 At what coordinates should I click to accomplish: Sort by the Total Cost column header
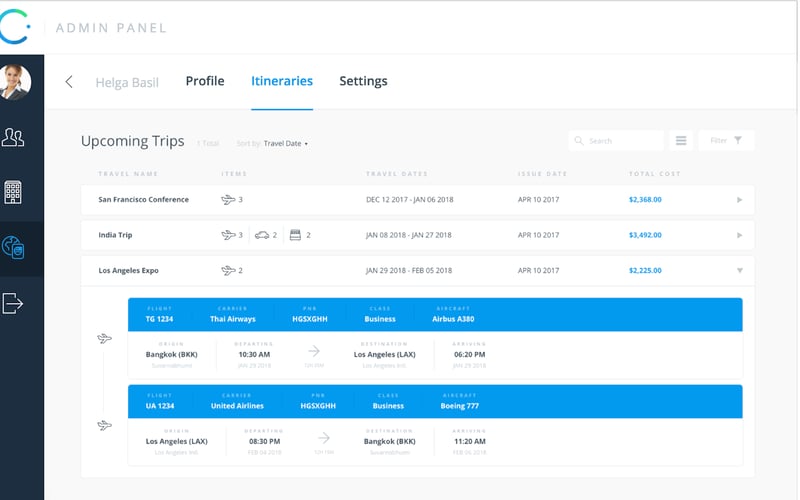(655, 174)
